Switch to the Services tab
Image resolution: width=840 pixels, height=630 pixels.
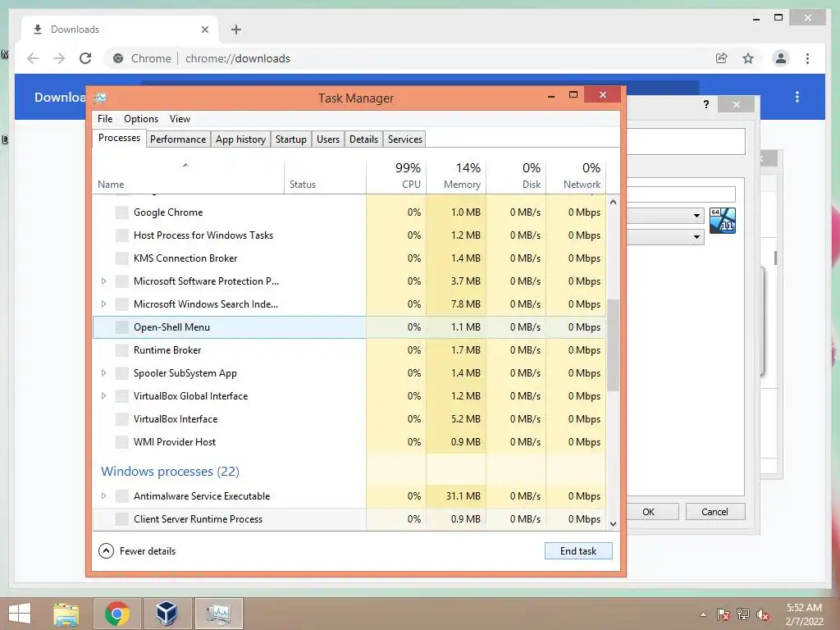pyautogui.click(x=405, y=139)
